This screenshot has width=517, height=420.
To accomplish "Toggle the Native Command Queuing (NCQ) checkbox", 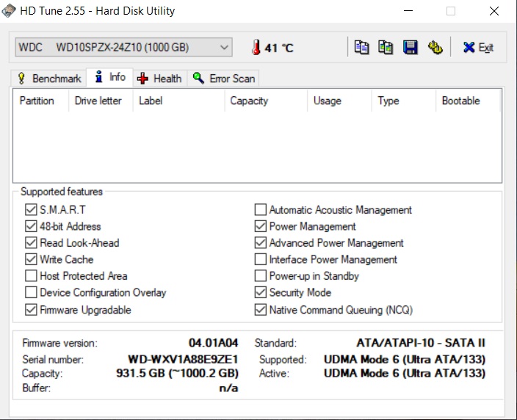I will tap(261, 310).
